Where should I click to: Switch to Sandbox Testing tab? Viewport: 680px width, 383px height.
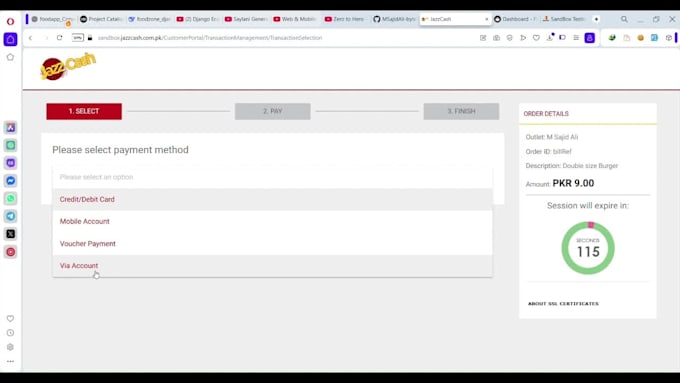point(564,19)
